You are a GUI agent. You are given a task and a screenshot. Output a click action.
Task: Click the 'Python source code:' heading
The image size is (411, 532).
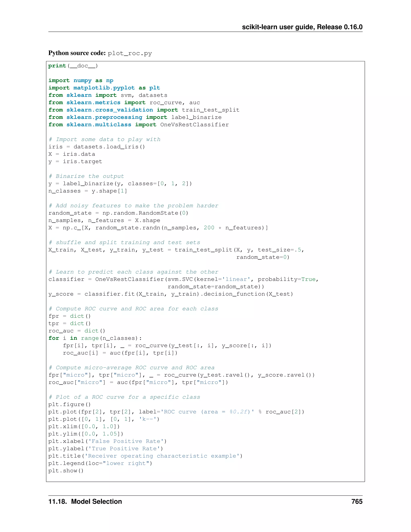[x=77, y=53]
